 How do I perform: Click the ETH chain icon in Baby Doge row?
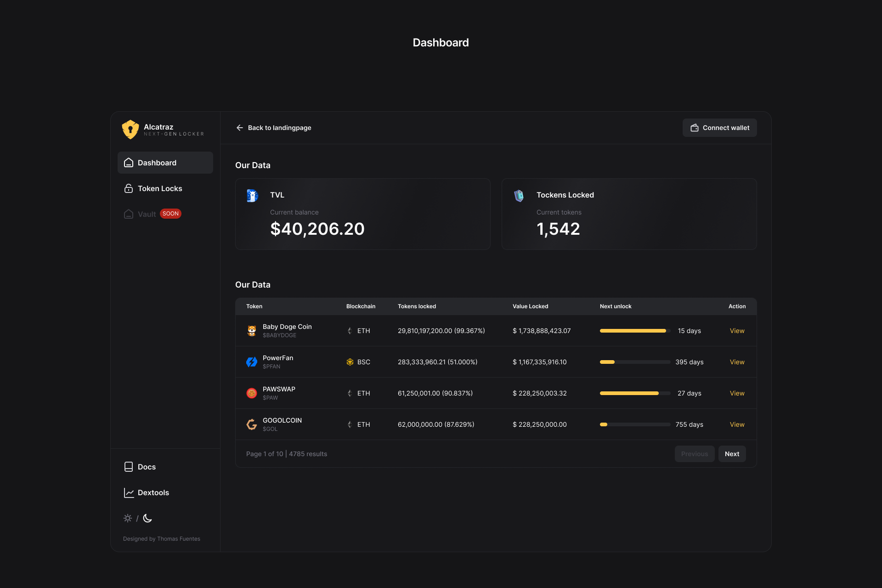pyautogui.click(x=350, y=331)
